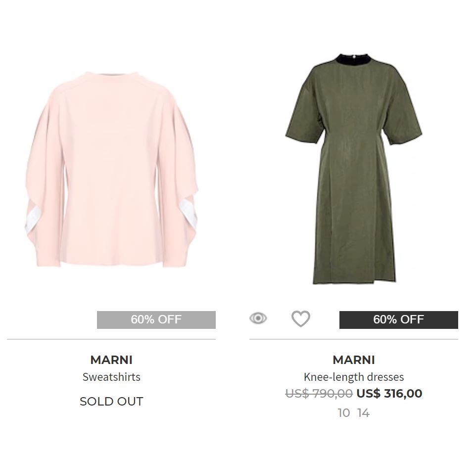Select size 10 for the dress
The width and height of the screenshot is (476, 454).
[343, 413]
